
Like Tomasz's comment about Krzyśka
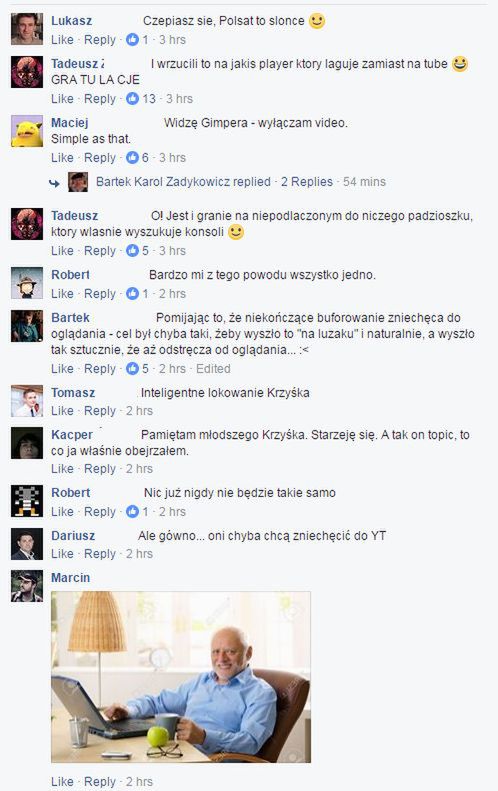click(x=62, y=411)
